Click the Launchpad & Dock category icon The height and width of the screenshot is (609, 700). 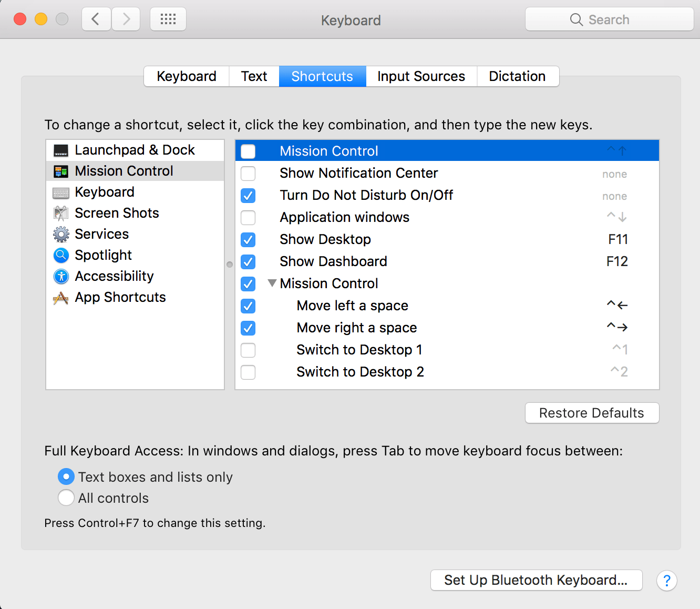coord(61,150)
